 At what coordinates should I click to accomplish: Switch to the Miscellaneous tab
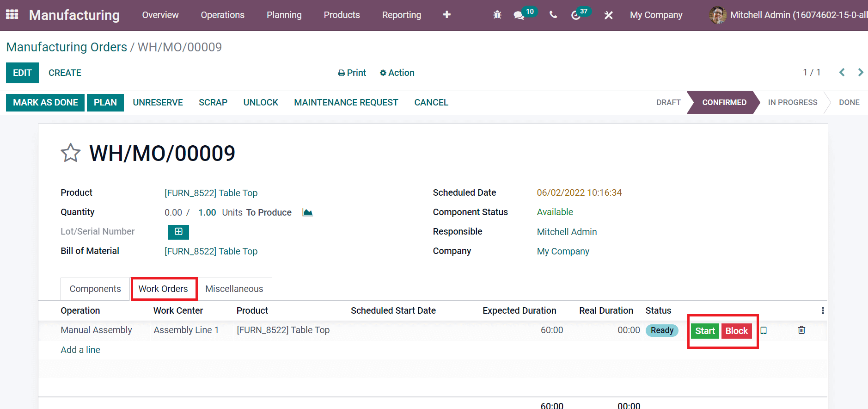pos(234,289)
